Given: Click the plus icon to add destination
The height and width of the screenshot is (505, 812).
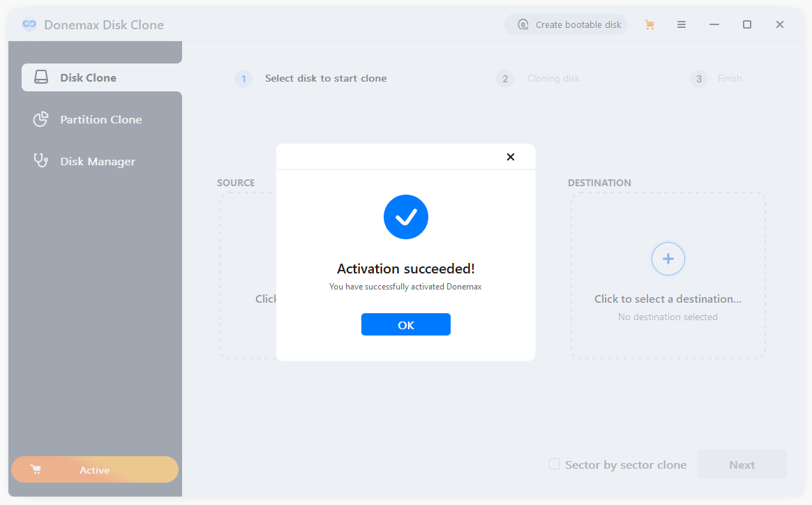Looking at the screenshot, I should (668, 259).
